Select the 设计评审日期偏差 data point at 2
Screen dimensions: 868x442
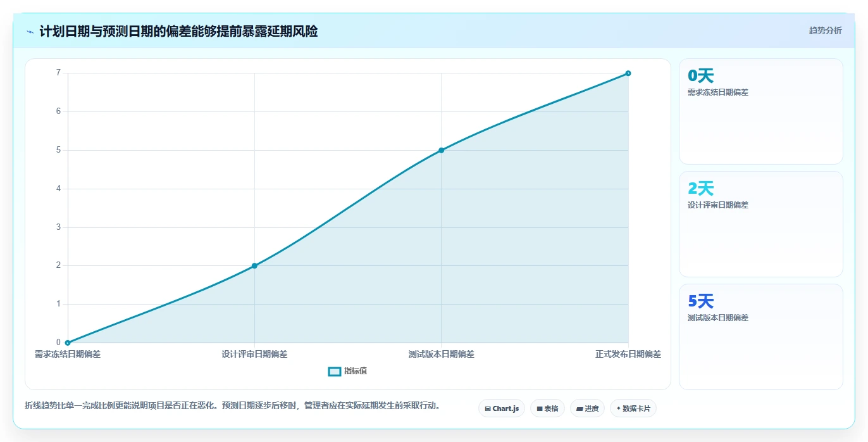(254, 266)
